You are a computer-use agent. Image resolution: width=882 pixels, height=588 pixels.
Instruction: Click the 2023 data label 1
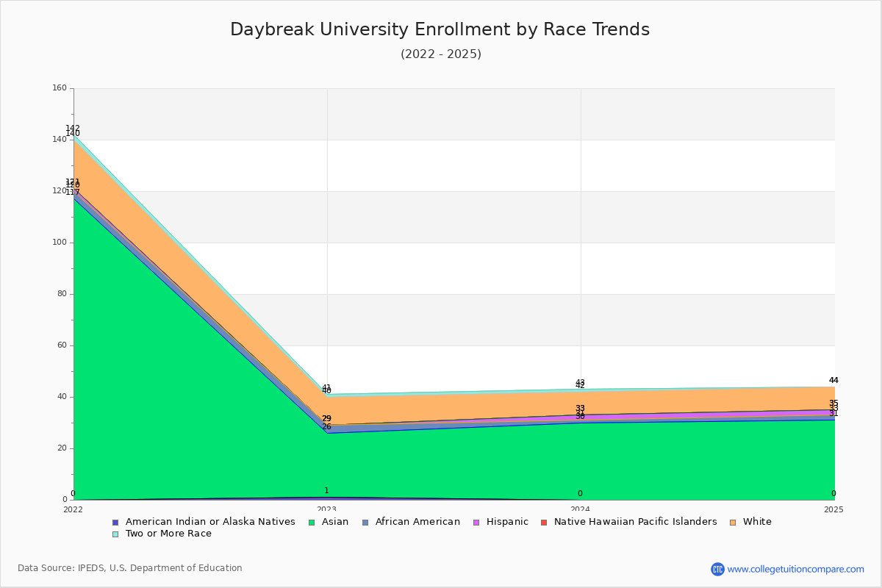(x=326, y=491)
